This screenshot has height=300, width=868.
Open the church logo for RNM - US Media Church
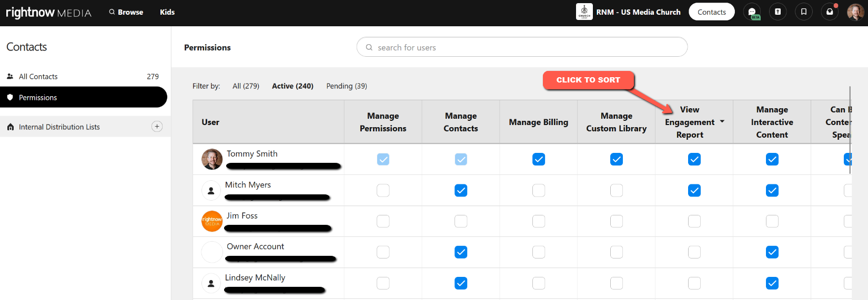[584, 12]
